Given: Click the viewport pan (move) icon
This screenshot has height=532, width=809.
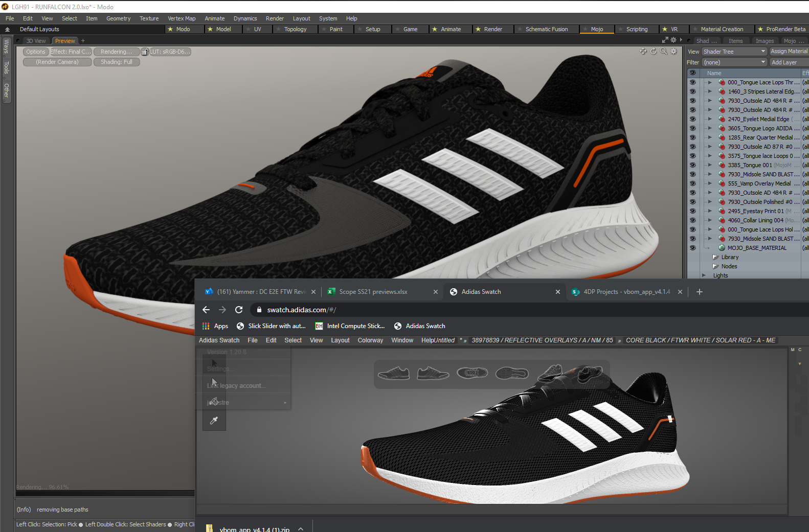Looking at the screenshot, I should [643, 51].
